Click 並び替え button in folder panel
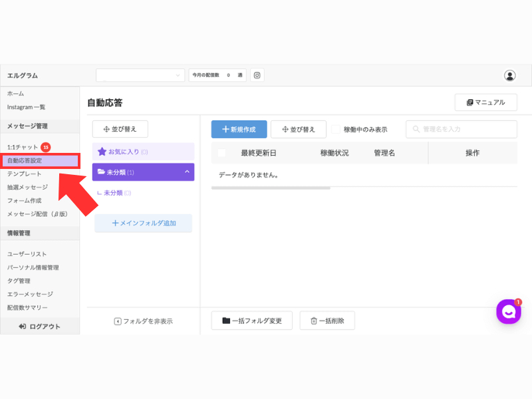This screenshot has width=532, height=399. [x=120, y=129]
